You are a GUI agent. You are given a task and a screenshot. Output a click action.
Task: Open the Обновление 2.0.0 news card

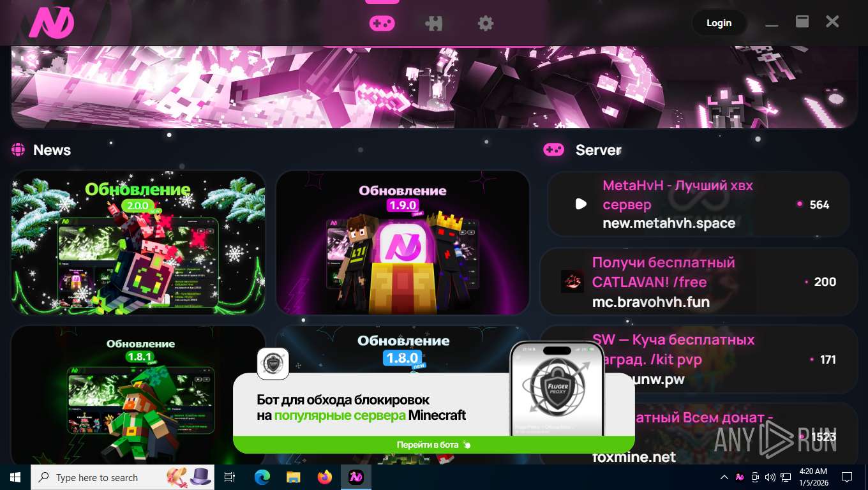coord(138,242)
